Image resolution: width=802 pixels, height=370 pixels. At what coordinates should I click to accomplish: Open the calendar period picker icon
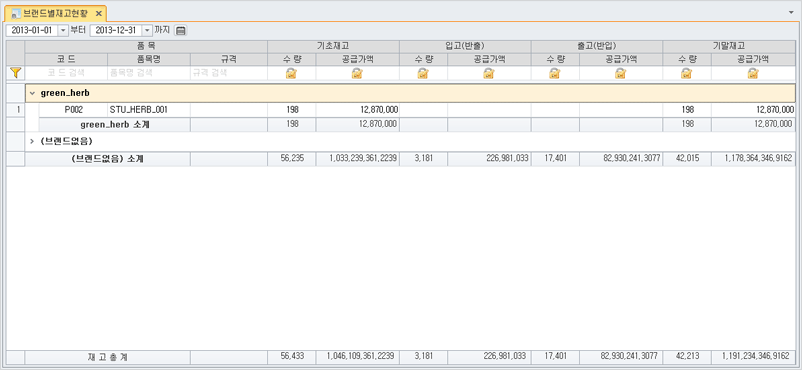(181, 30)
